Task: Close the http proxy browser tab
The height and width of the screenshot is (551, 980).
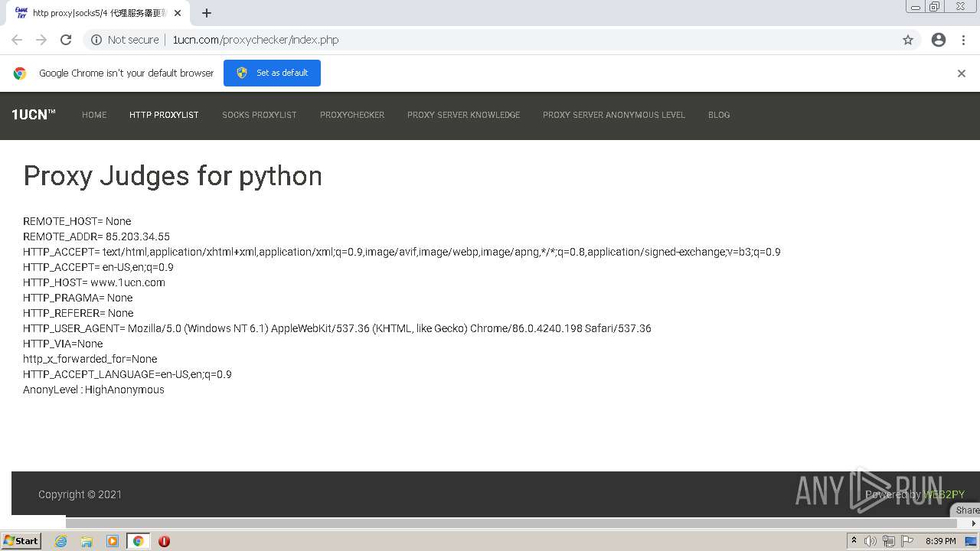Action: pos(178,13)
